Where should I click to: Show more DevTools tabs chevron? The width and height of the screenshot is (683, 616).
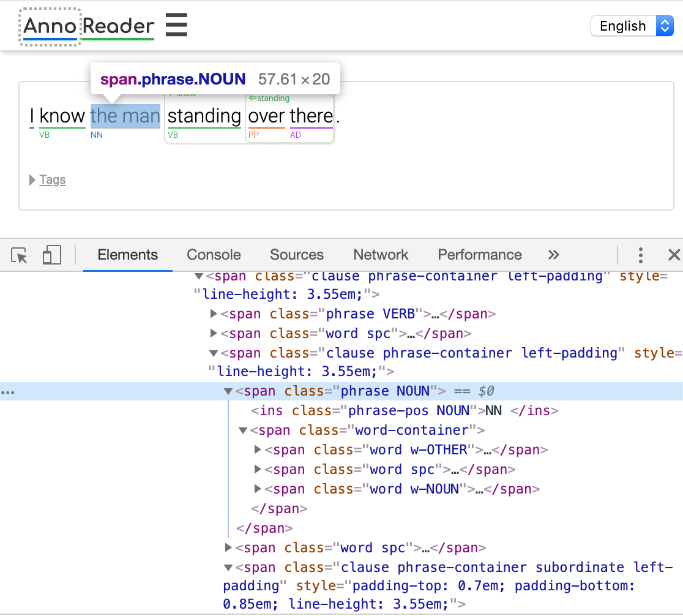point(553,255)
